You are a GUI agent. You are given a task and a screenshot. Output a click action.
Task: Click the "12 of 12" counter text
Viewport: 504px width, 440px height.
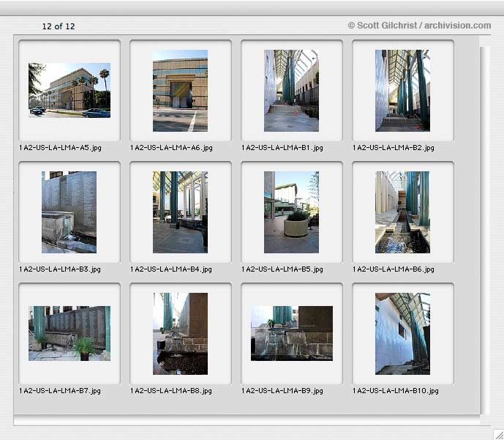pyautogui.click(x=59, y=26)
